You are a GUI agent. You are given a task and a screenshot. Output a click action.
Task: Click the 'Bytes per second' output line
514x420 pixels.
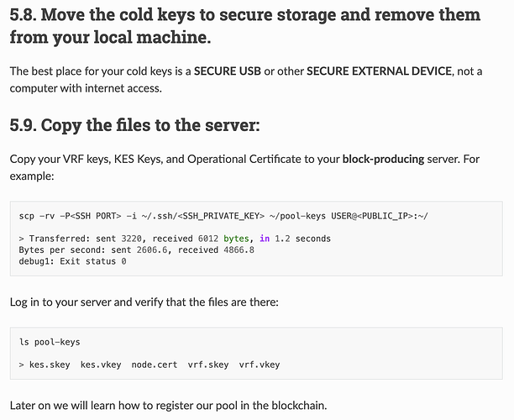click(x=136, y=250)
